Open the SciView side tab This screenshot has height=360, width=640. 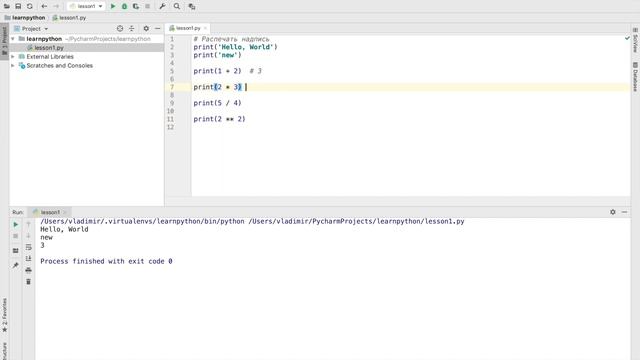point(635,40)
